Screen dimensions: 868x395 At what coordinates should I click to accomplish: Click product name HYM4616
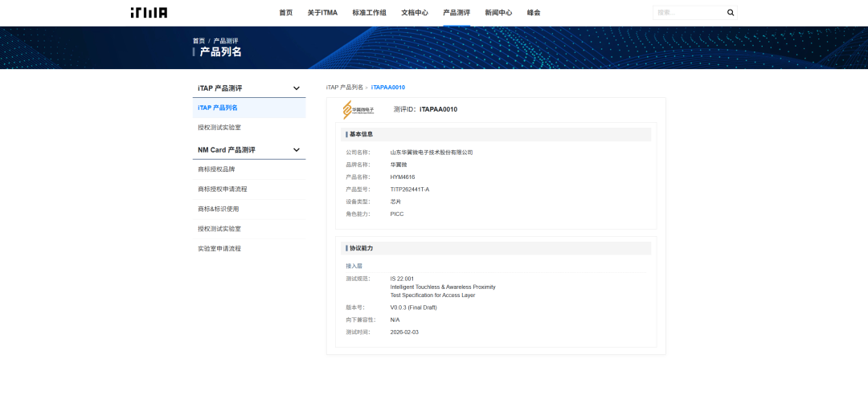(403, 177)
